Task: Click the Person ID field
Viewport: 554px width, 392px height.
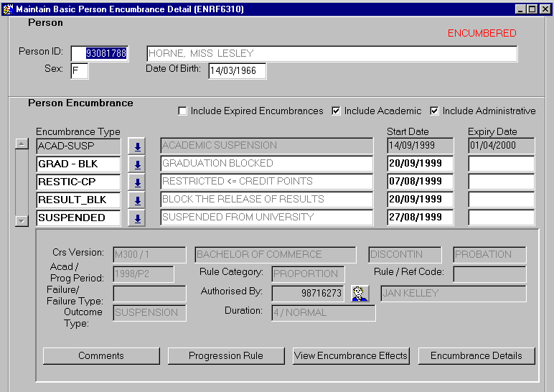Action: (x=100, y=54)
